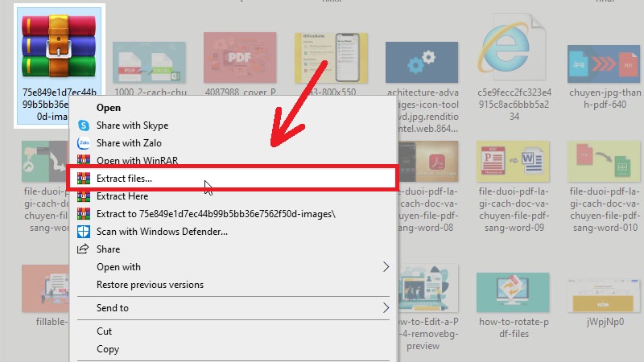Choose Share in the context menu
This screenshot has height=362, width=644.
(109, 249)
